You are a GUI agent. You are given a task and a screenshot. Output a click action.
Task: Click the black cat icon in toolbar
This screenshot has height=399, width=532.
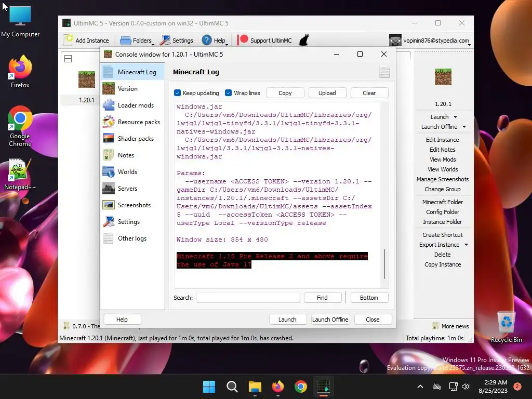click(x=304, y=40)
